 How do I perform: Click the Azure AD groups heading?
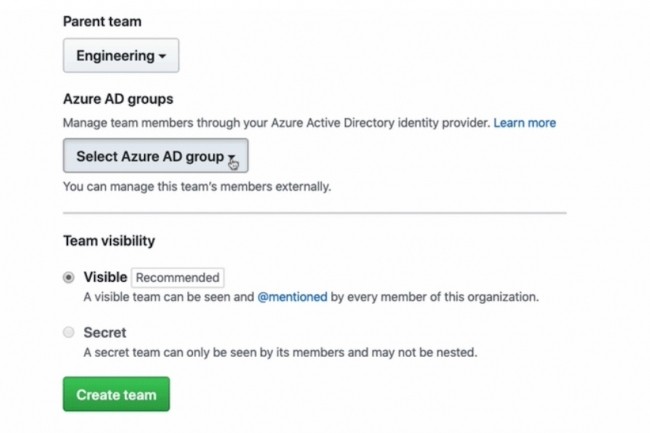pyautogui.click(x=118, y=99)
